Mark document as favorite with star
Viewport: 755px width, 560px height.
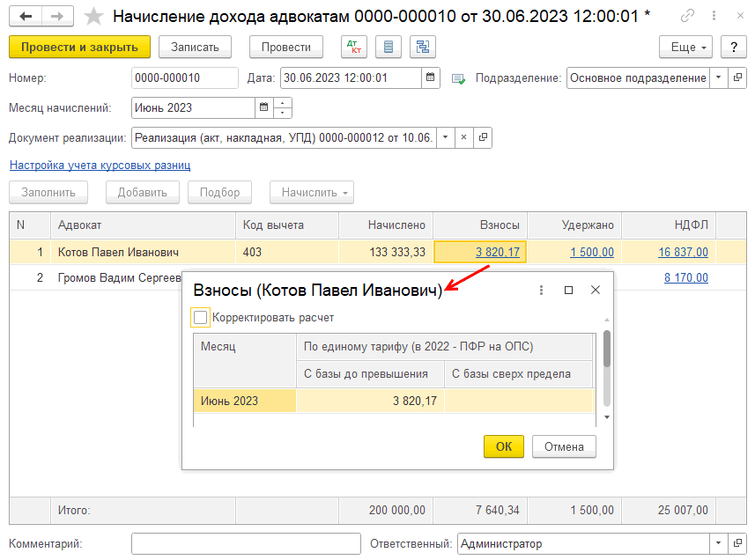point(93,17)
